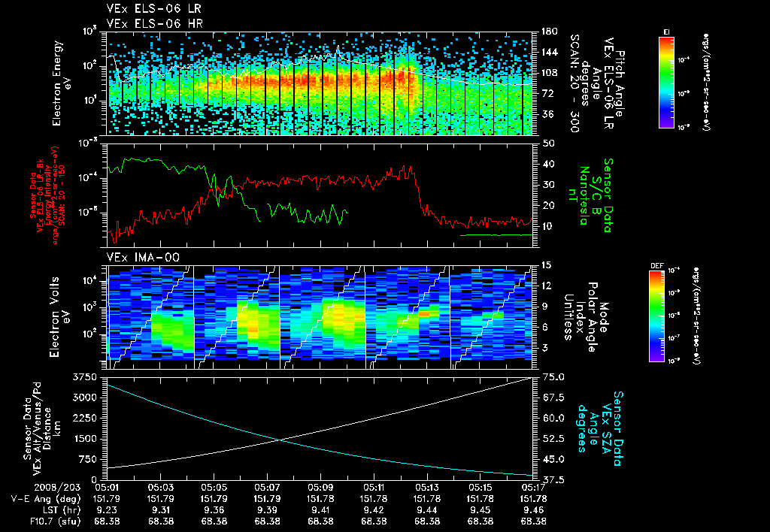Click the 05:13 time tick label
Image resolution: width=770 pixels, height=532 pixels.
point(427,488)
